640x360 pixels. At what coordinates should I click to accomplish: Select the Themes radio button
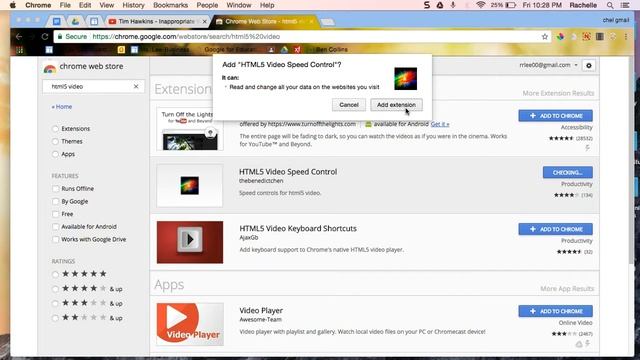click(55, 142)
